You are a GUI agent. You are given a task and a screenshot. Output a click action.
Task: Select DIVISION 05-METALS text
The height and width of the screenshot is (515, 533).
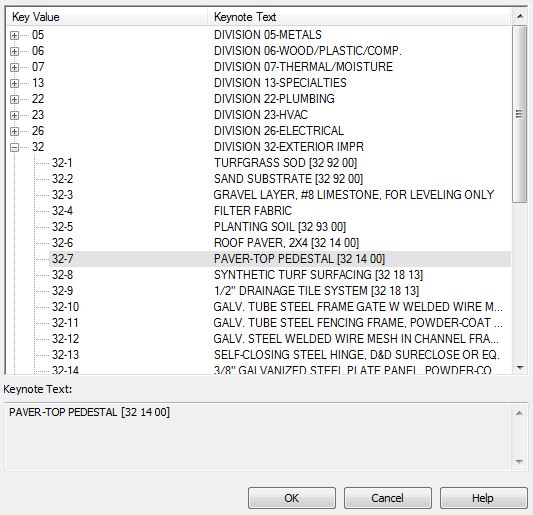click(x=268, y=35)
